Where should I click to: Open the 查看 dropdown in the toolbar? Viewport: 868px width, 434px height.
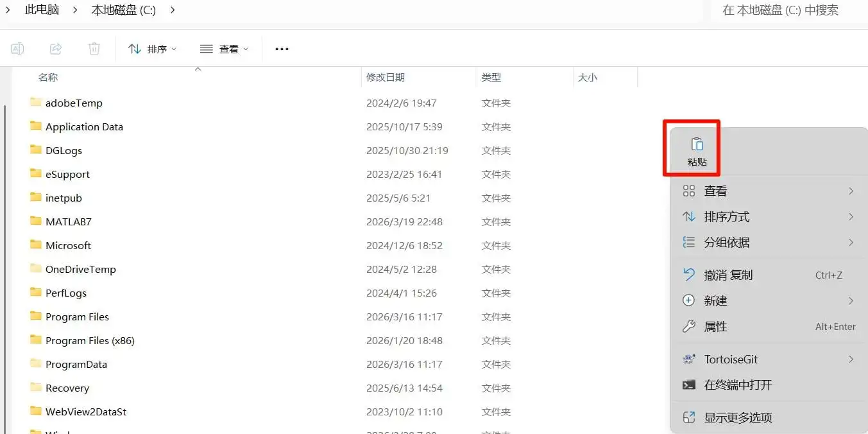pyautogui.click(x=225, y=49)
